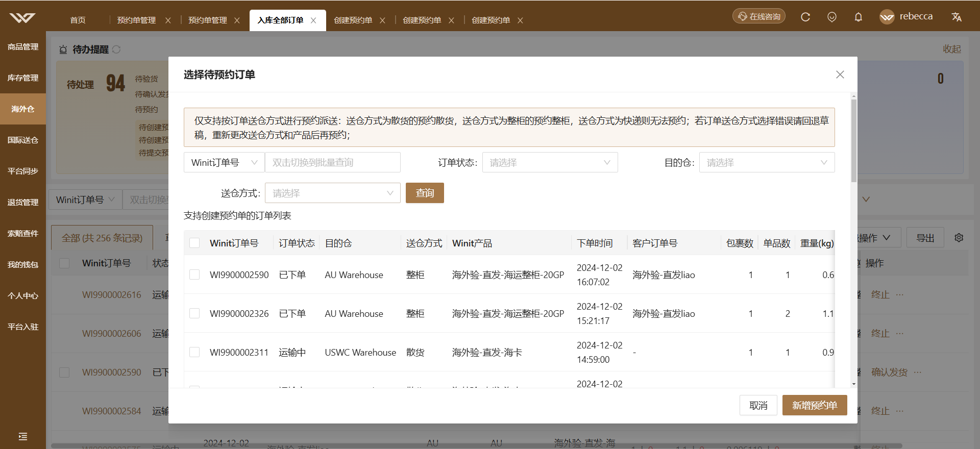Click the 包裹数 column header

[x=740, y=243]
